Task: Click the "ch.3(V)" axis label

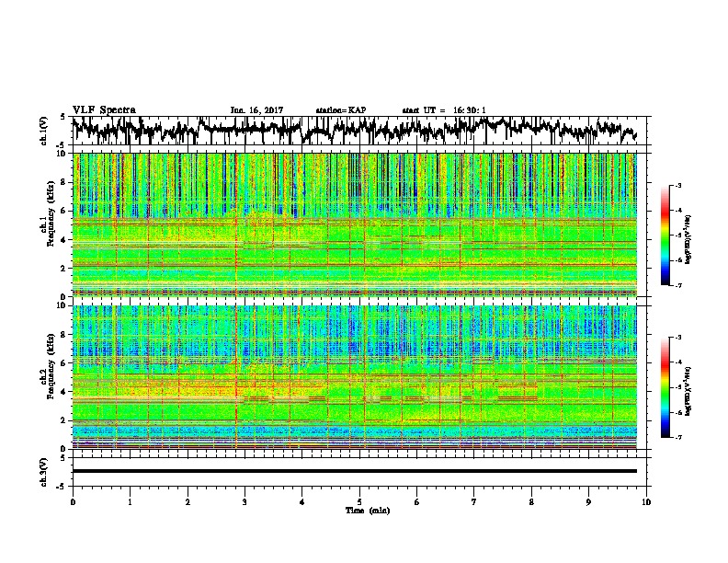Action: (x=43, y=472)
